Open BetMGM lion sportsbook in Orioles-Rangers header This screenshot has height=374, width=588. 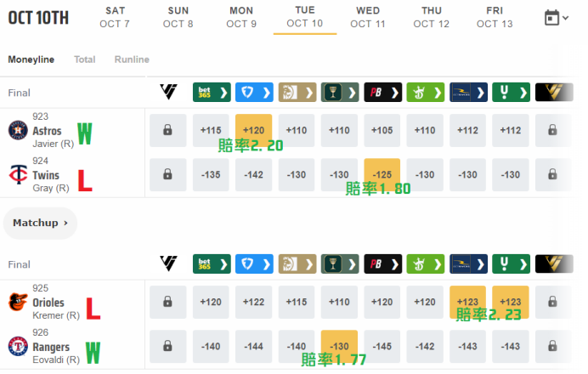point(297,264)
